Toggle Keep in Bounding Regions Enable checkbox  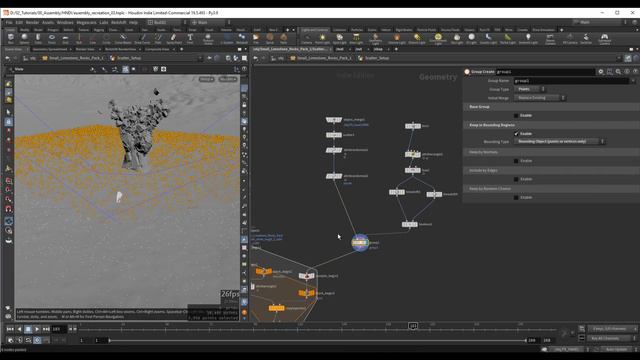[x=516, y=134]
